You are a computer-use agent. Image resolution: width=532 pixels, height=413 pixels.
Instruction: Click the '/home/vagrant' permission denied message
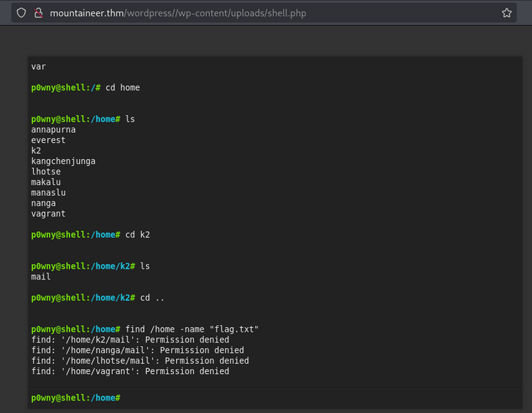(x=130, y=372)
